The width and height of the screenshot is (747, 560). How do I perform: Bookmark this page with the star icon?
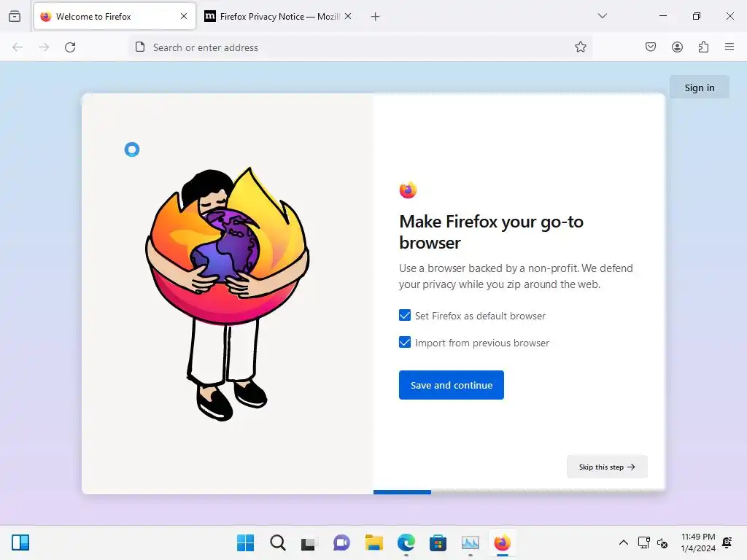pos(580,47)
